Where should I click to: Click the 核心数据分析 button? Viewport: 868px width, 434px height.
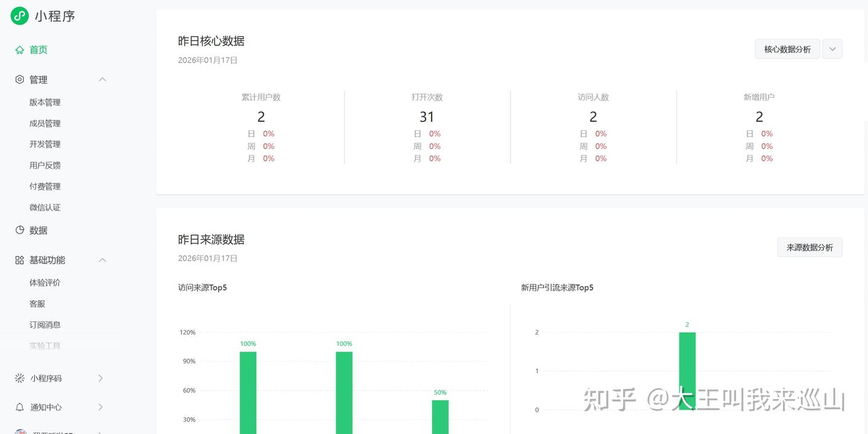pyautogui.click(x=787, y=49)
